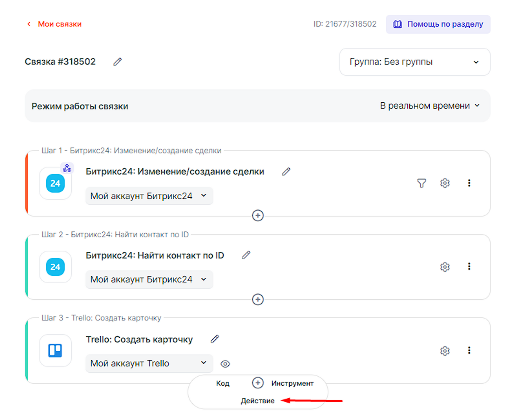This screenshot has width=526, height=420.
Task: Click pencil icon next to Связка #318502
Action: coord(117,62)
